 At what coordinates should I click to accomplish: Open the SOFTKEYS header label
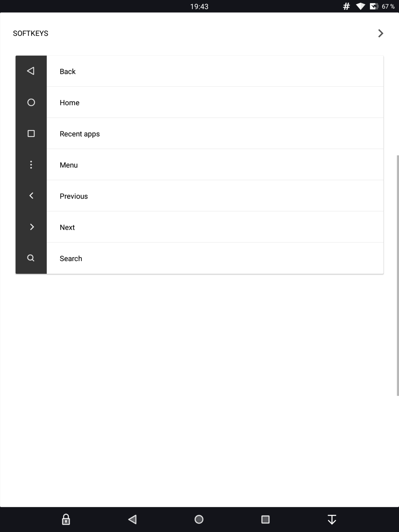point(31,33)
